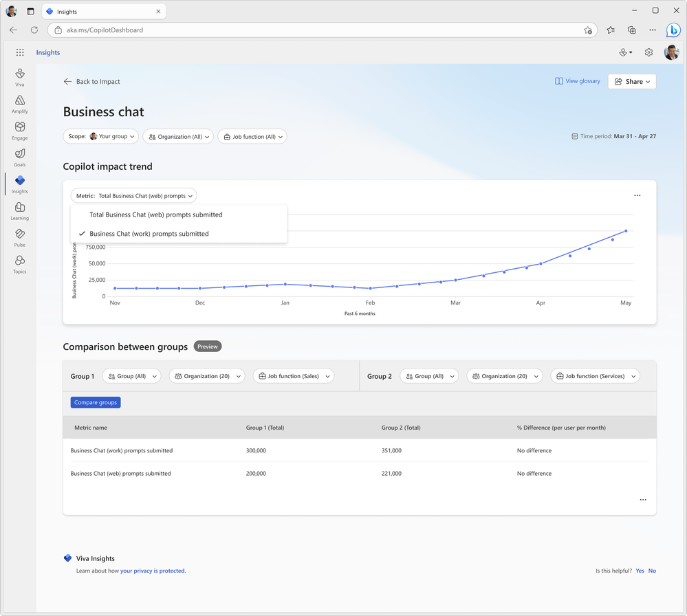This screenshot has width=687, height=616.
Task: Click the Insights header title link
Action: click(x=48, y=52)
